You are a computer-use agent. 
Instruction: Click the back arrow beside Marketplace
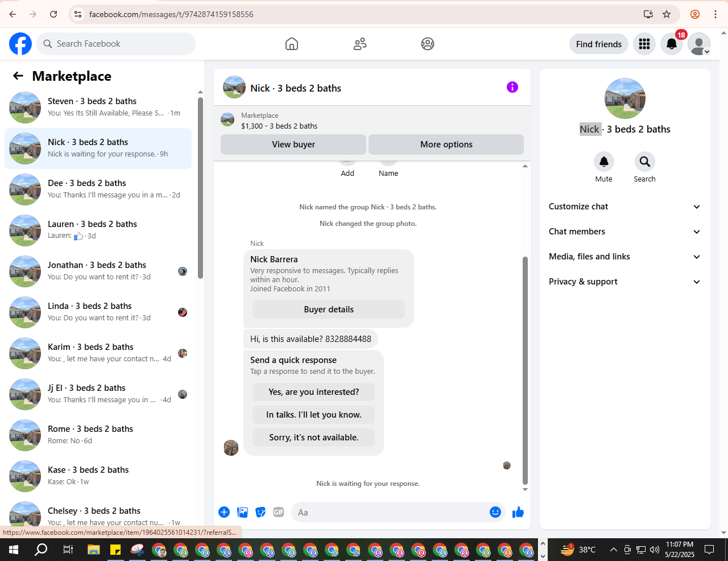pos(18,76)
